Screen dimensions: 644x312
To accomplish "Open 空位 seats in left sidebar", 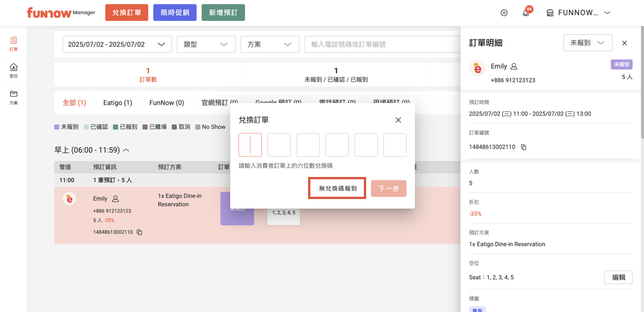I will [13, 70].
